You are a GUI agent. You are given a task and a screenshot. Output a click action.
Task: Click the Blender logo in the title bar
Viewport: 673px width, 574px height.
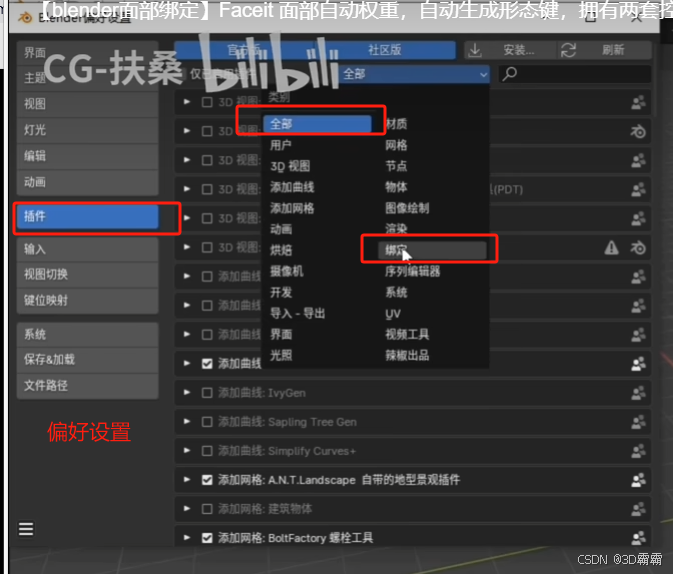point(25,18)
